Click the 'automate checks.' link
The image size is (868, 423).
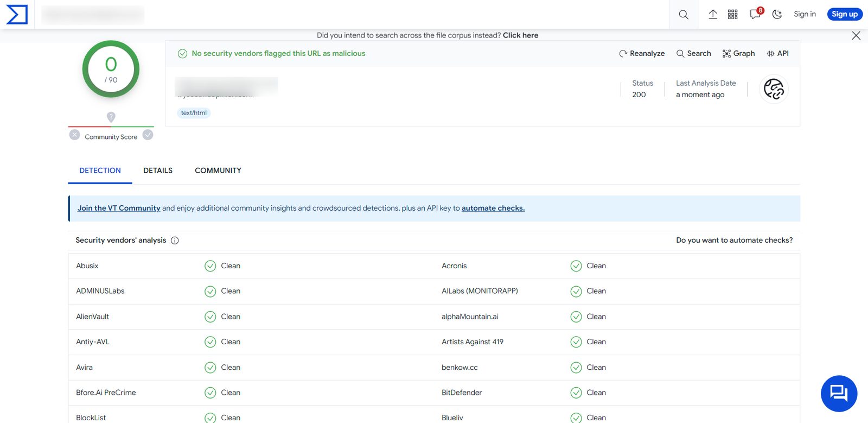click(x=493, y=208)
